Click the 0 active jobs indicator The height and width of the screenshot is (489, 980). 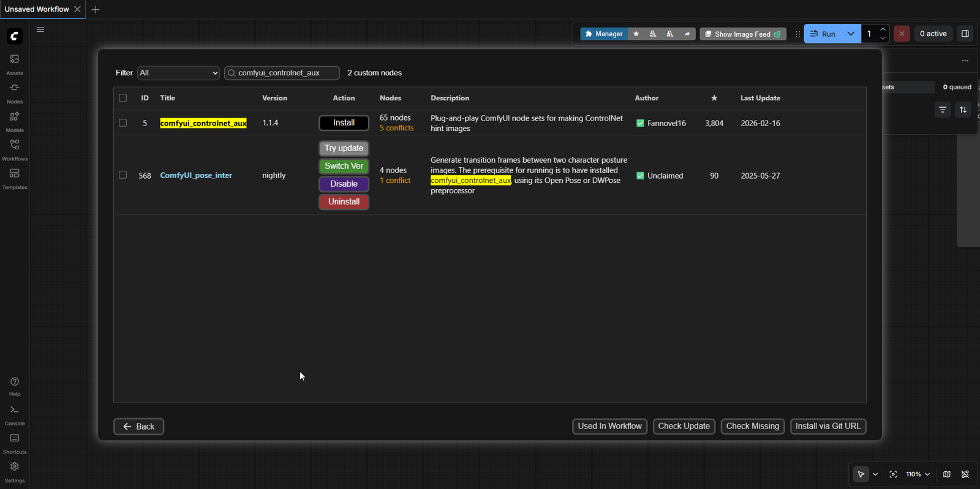tap(933, 34)
